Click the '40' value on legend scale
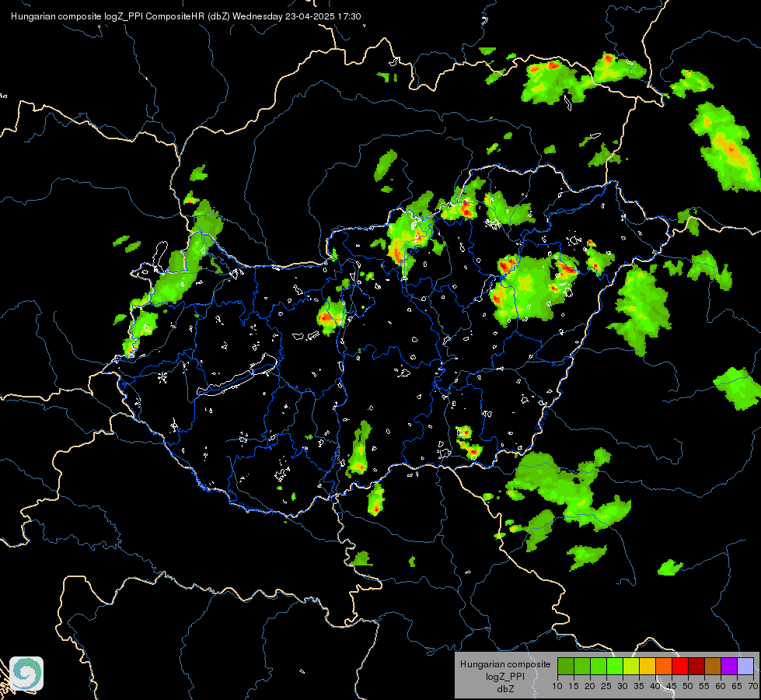This screenshot has height=700, width=761. (x=655, y=686)
